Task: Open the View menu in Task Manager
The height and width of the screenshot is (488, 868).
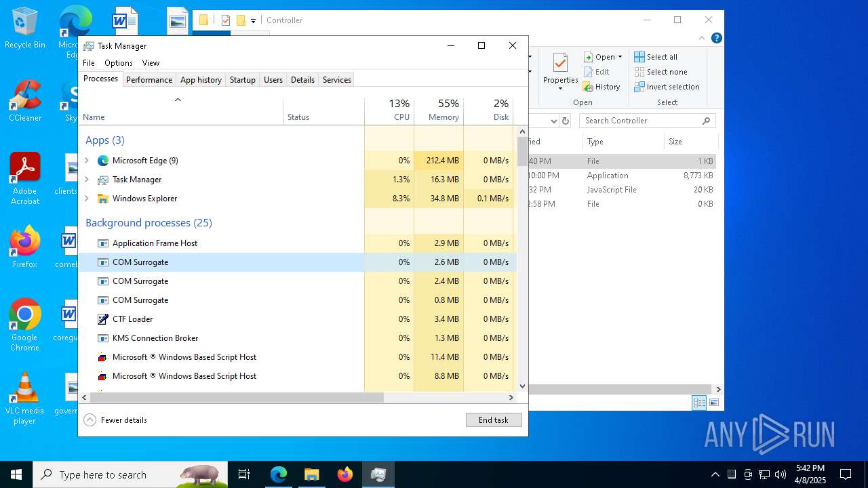Action: tap(151, 63)
